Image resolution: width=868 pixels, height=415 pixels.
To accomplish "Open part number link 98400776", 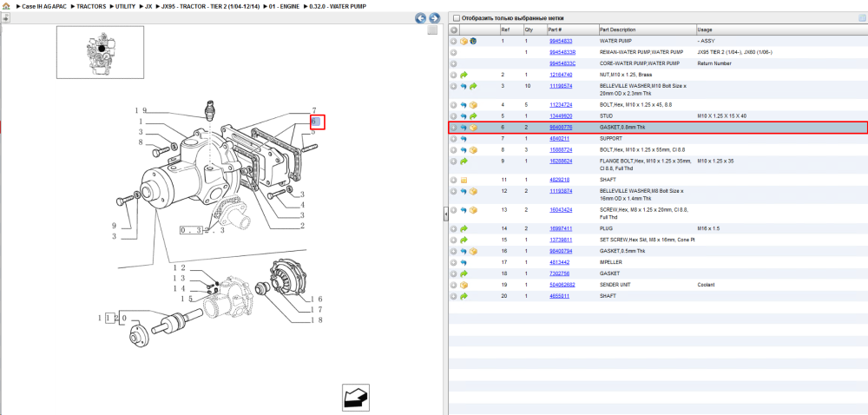I will point(560,128).
